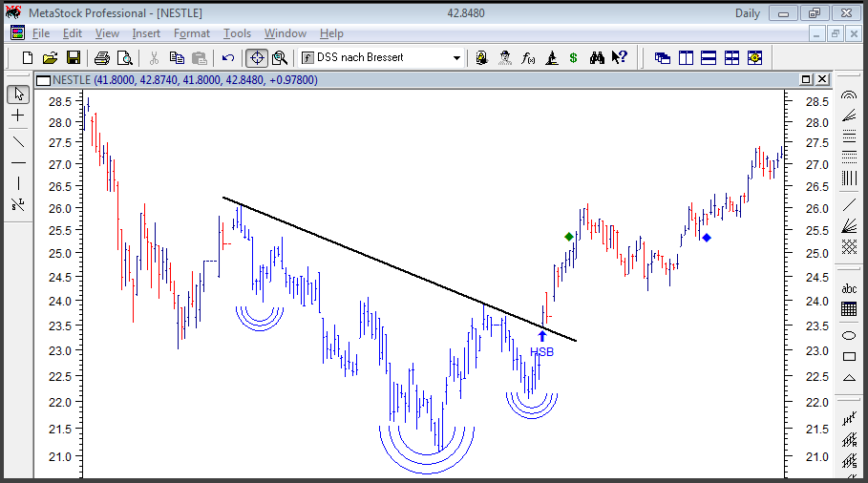The image size is (868, 483).
Task: Open the DSS nach Bressert indicator dropdown
Action: coord(381,57)
